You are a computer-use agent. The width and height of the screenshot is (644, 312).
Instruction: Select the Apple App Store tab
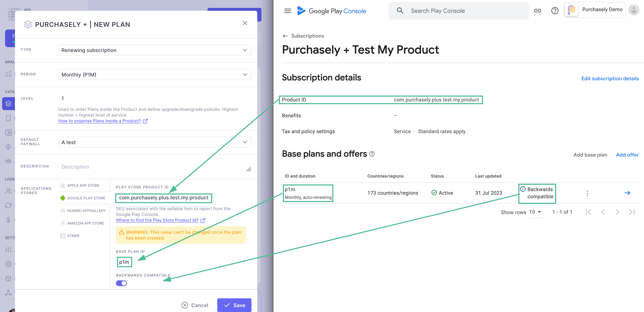point(83,186)
